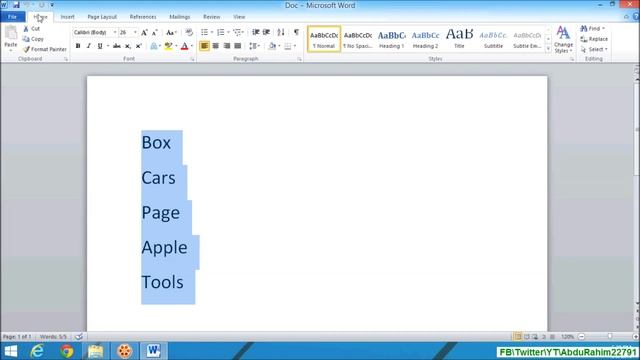Switch to Print Layout view in status bar
This screenshot has width=640, height=360.
pyautogui.click(x=518, y=337)
